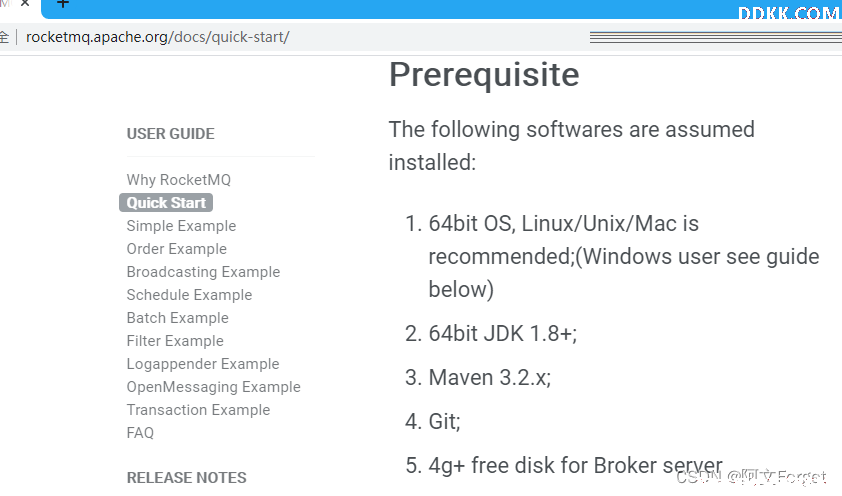Click the Maven 3.2.x list item
The image size is (842, 496).
(x=489, y=378)
